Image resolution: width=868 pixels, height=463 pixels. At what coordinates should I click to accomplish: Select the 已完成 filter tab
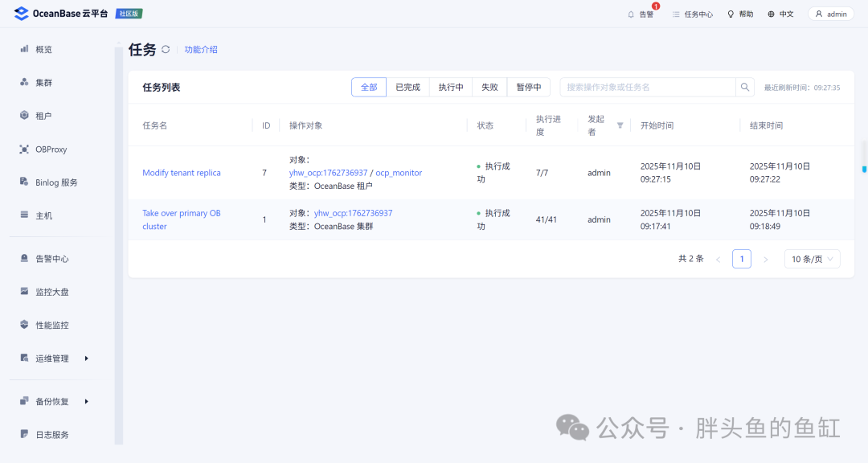[x=408, y=87]
